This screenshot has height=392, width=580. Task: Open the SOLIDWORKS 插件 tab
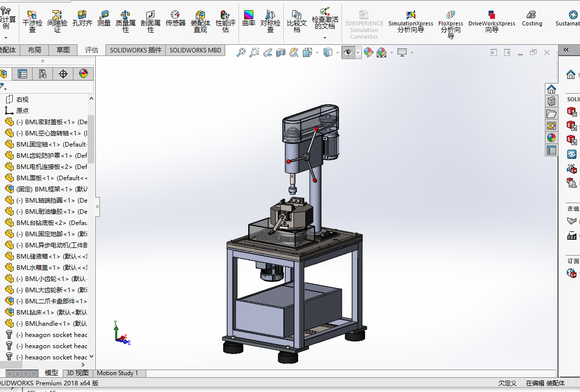click(136, 50)
